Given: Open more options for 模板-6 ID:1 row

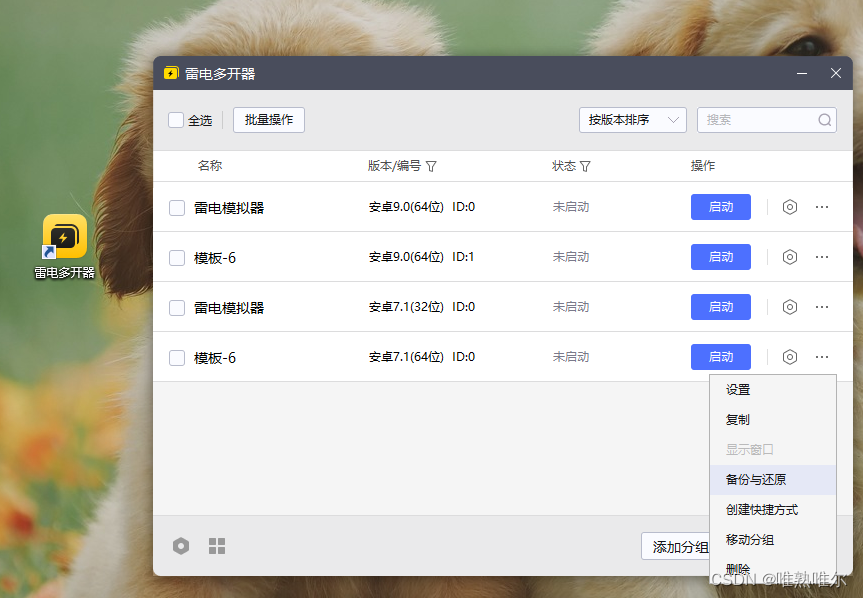Looking at the screenshot, I should click(822, 257).
